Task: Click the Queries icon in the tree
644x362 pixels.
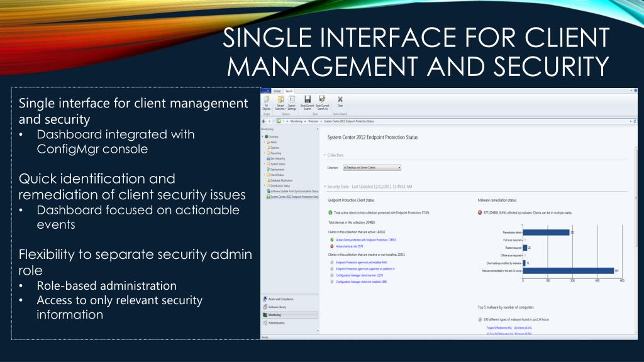Action: (x=268, y=148)
